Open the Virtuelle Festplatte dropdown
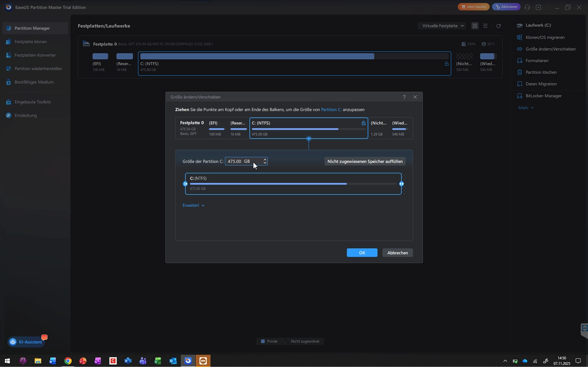Image resolution: width=588 pixels, height=367 pixels. point(443,26)
